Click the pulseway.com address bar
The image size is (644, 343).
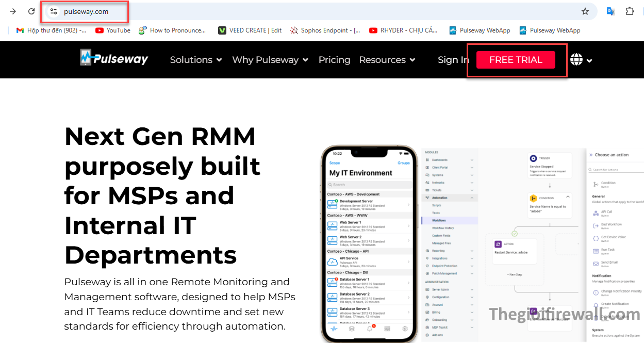309,11
